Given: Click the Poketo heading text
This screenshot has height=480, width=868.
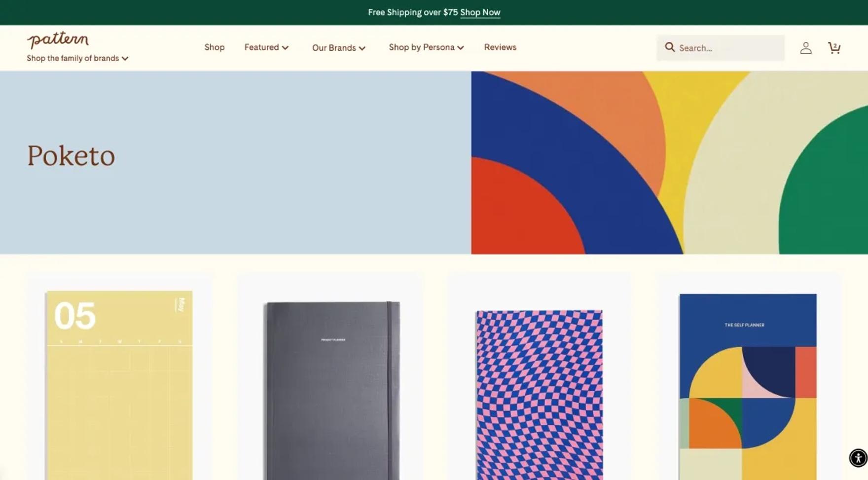Looking at the screenshot, I should 71,155.
